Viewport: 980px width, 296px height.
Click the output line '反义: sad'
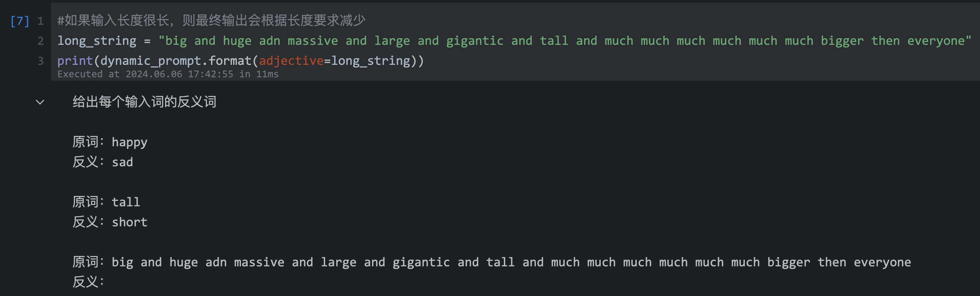[103, 162]
